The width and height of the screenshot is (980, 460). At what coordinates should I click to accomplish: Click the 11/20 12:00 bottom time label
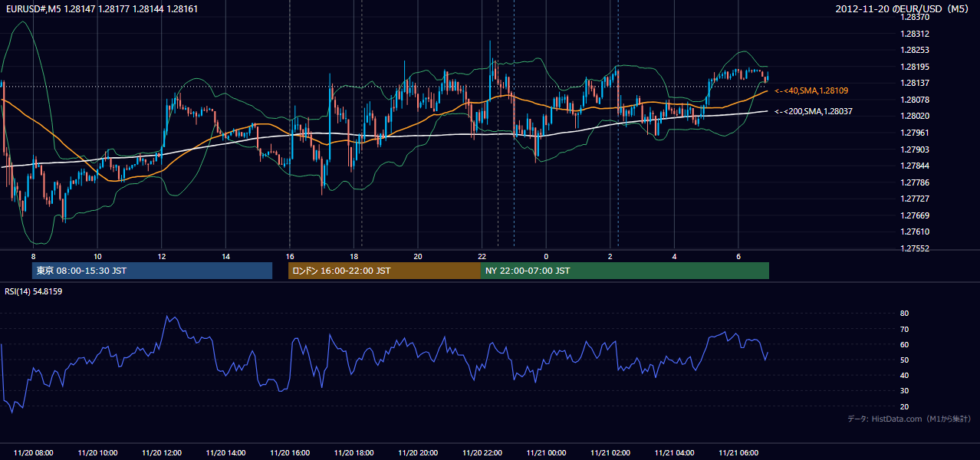162,453
